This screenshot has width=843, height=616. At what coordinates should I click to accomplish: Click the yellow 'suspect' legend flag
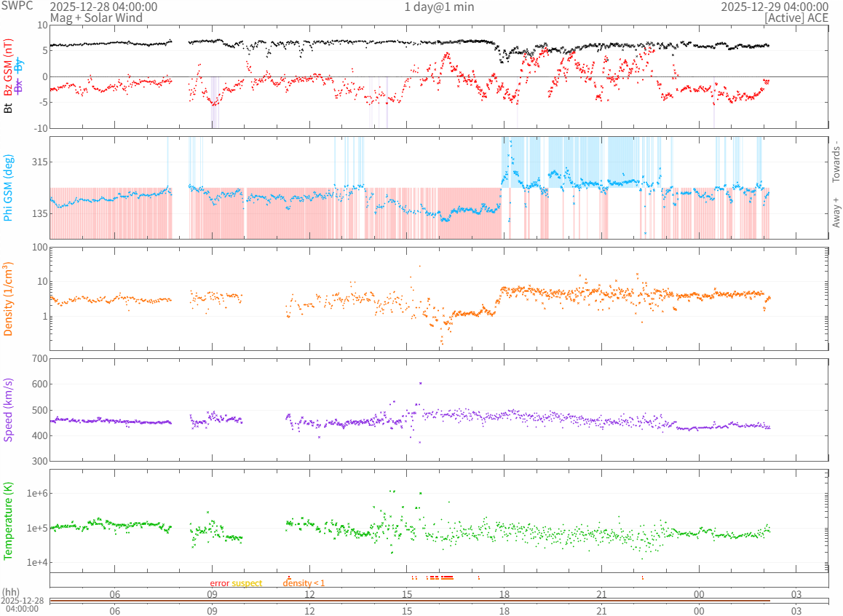pos(247,583)
